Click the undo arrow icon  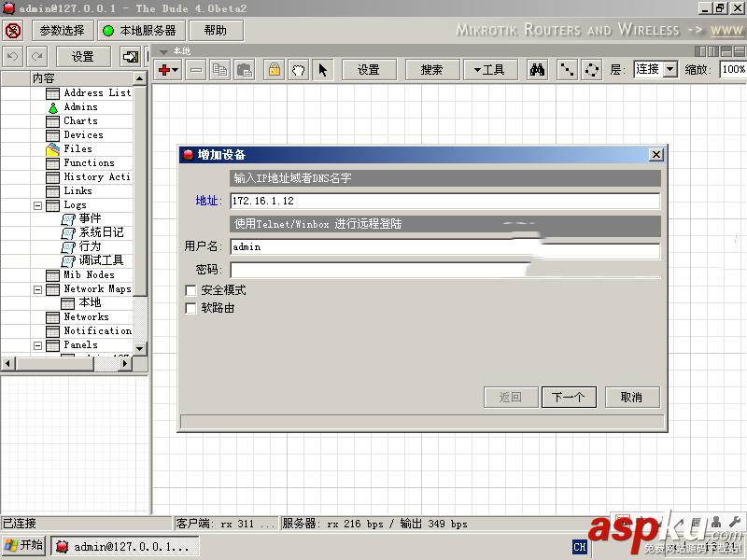[x=13, y=57]
